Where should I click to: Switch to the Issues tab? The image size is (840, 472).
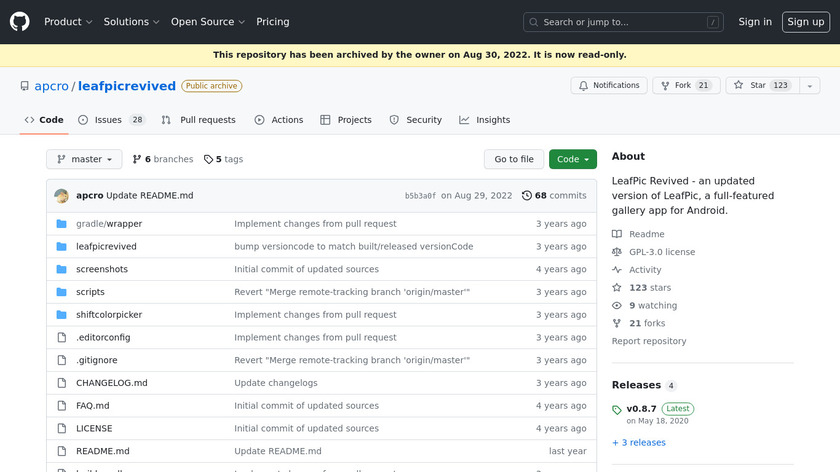[108, 120]
